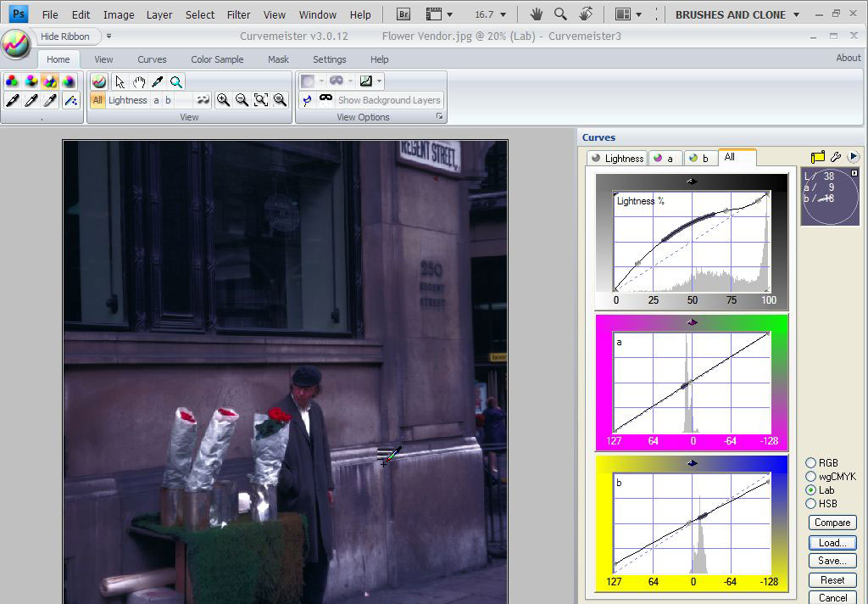The image size is (868, 604).
Task: Choose the CMYK color circles icon in ribbon
Action: (31, 82)
